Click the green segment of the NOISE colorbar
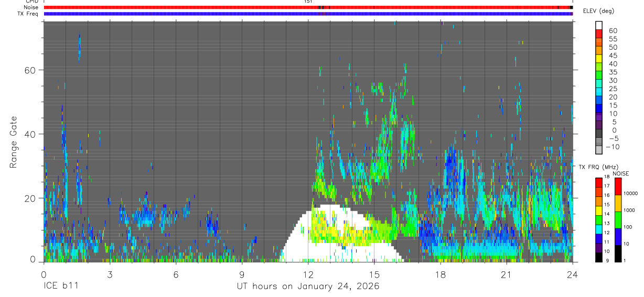The image size is (644, 297). [618, 220]
